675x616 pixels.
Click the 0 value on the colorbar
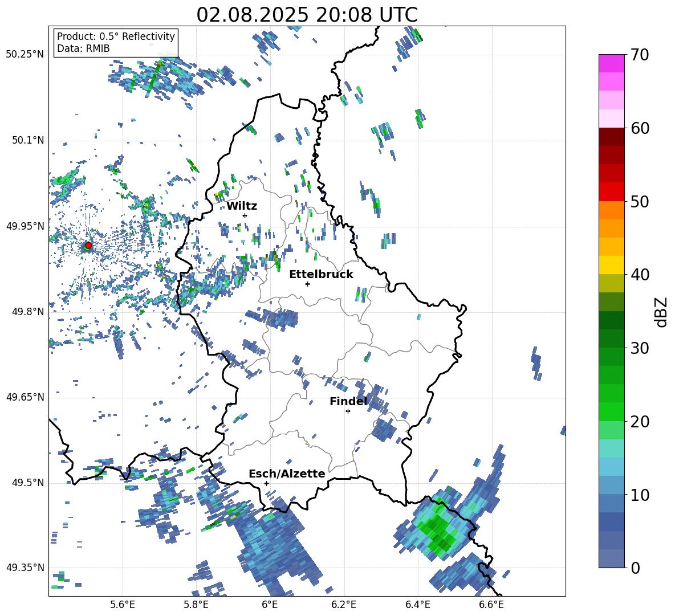[x=635, y=568]
